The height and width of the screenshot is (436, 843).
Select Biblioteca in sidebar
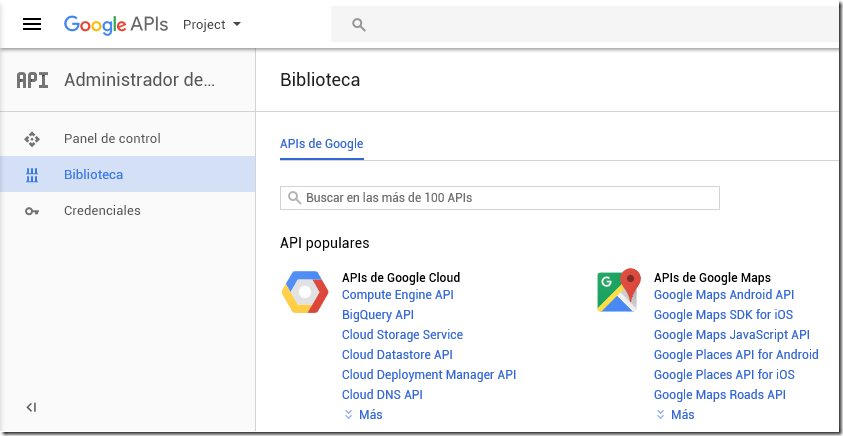pyautogui.click(x=128, y=174)
